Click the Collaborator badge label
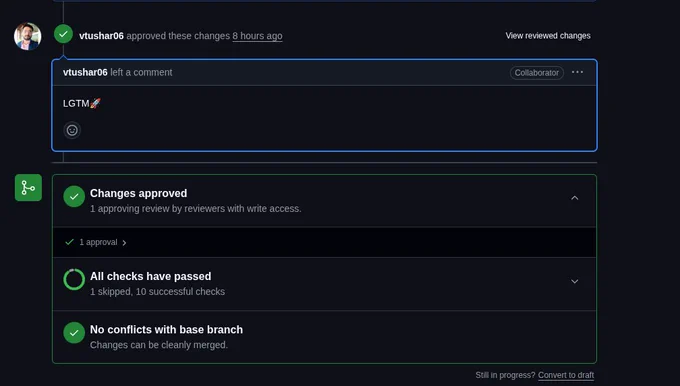The width and height of the screenshot is (680, 386). point(537,73)
